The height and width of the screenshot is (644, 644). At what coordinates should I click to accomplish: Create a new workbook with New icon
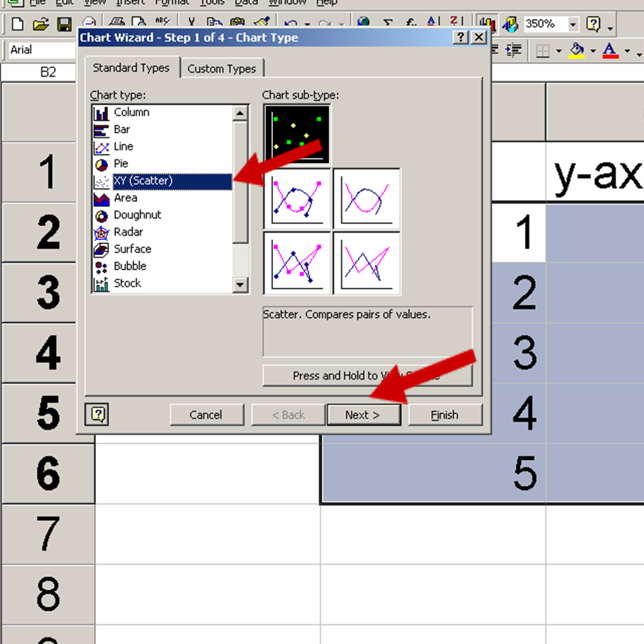click(17, 24)
